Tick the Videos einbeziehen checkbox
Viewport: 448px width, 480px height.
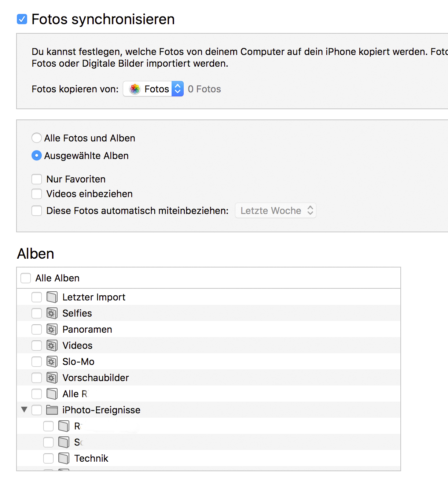click(37, 194)
